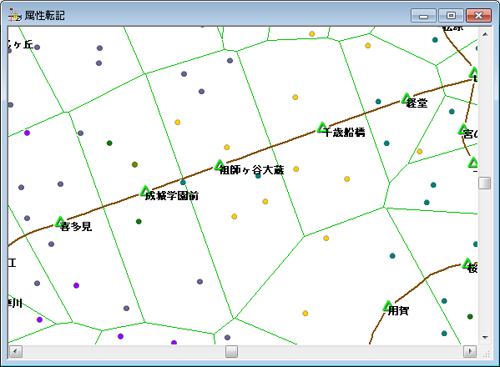The image size is (500, 367).
Task: Click the 千歳船橋 station triangle marker
Action: coord(322,128)
